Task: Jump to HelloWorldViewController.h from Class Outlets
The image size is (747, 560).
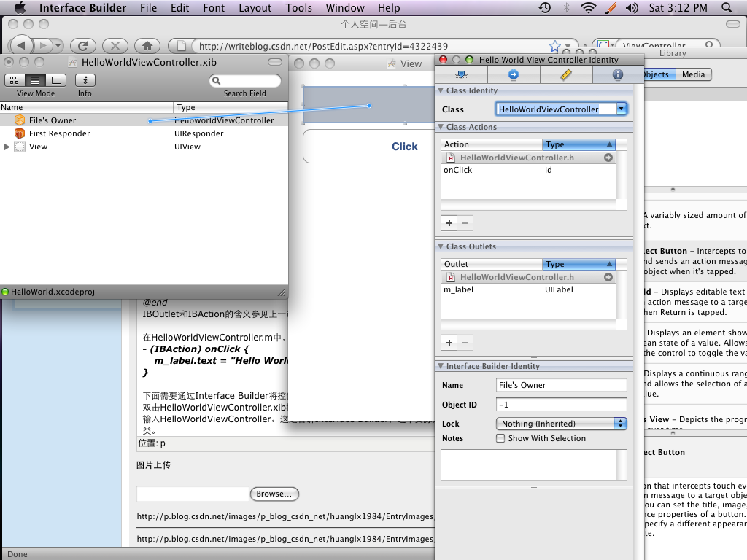Action: 608,277
